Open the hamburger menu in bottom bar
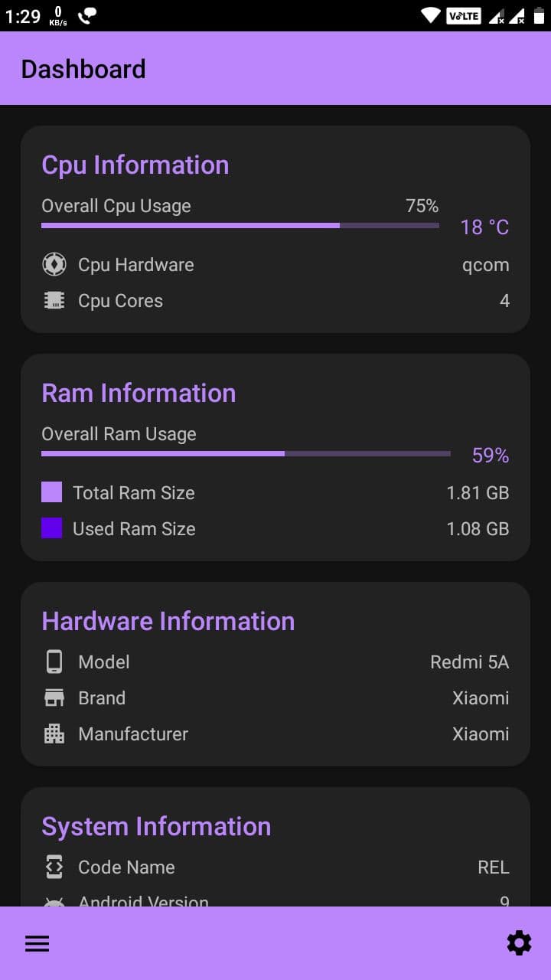This screenshot has height=980, width=551. [37, 944]
